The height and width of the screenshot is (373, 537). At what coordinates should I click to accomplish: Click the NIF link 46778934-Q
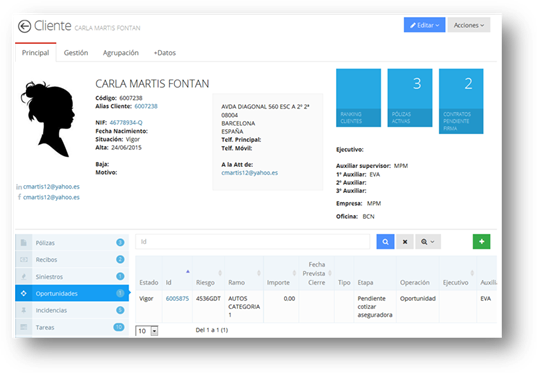click(x=126, y=123)
